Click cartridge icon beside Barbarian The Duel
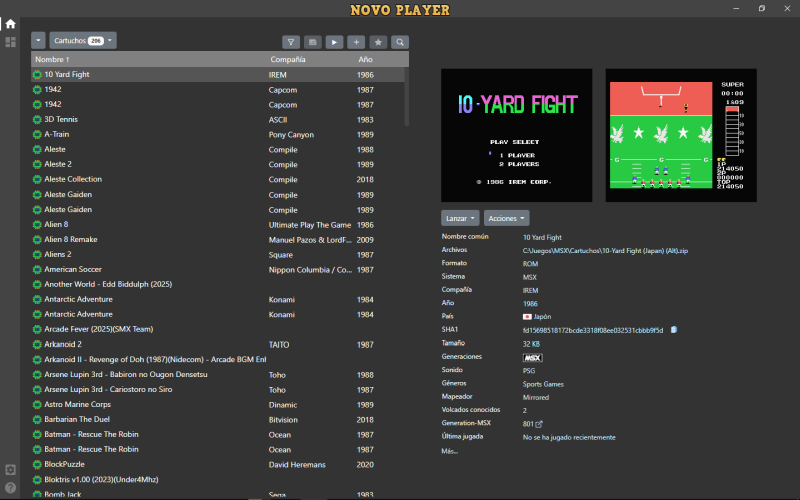 pyautogui.click(x=37, y=420)
